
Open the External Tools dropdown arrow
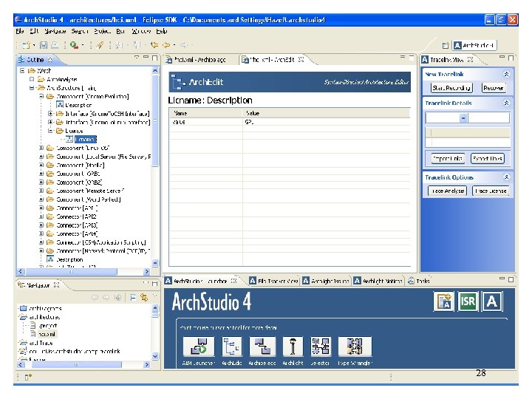(x=82, y=45)
